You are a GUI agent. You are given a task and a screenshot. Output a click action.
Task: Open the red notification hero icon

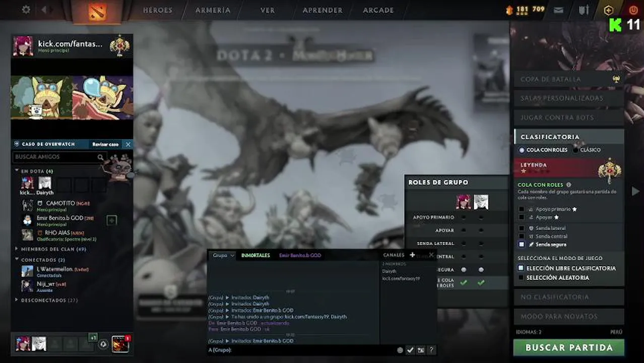pyautogui.click(x=120, y=344)
